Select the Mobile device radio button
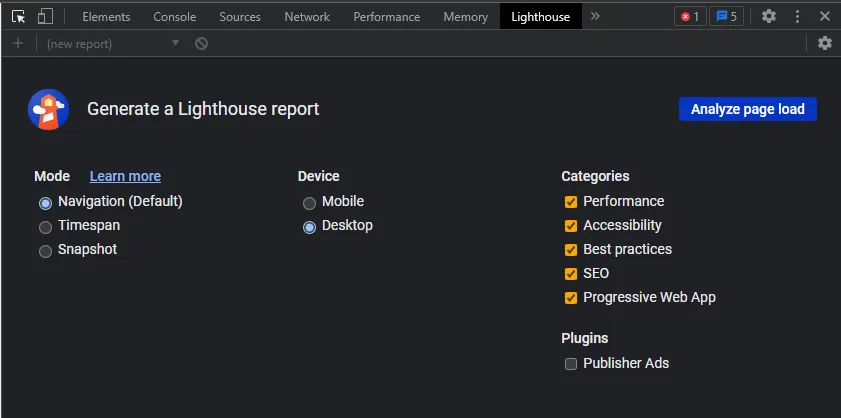 pyautogui.click(x=309, y=202)
